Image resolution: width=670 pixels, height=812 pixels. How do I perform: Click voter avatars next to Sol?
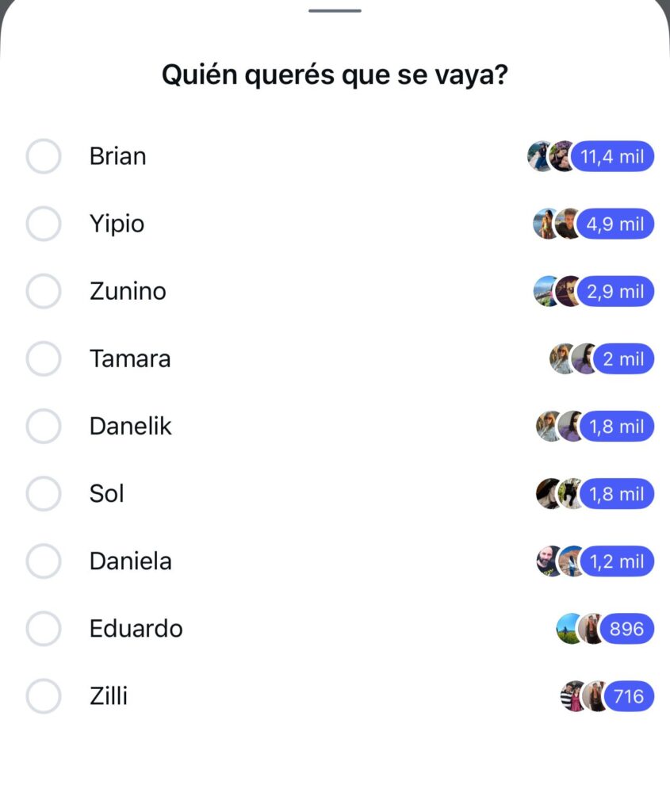559,494
